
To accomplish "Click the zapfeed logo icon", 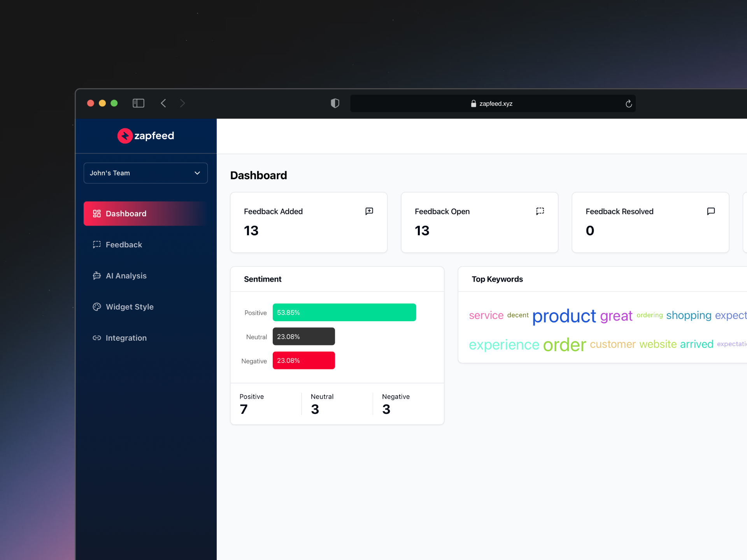I will [125, 136].
